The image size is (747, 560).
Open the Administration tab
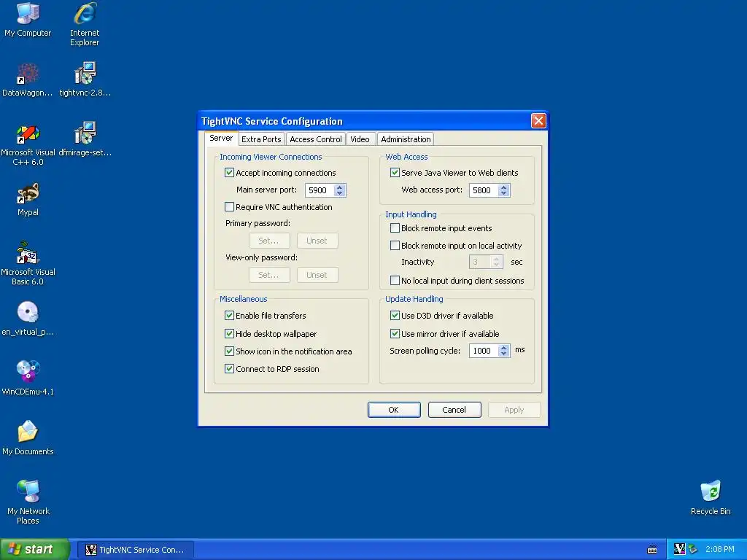tap(406, 139)
